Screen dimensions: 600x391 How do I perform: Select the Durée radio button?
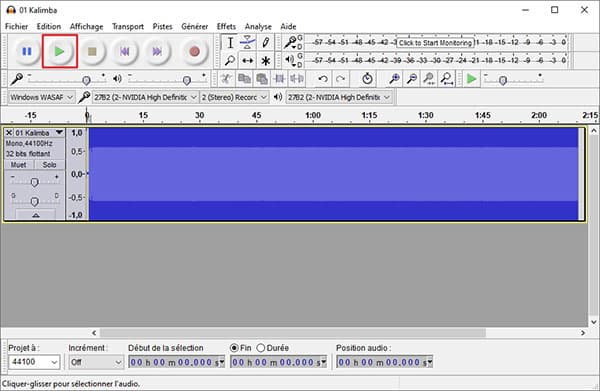[x=261, y=348]
